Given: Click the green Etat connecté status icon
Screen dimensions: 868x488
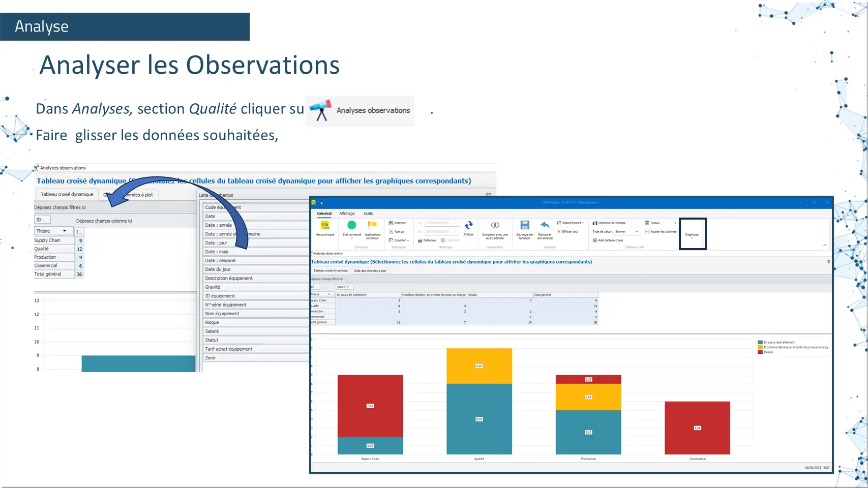Looking at the screenshot, I should coord(351,225).
